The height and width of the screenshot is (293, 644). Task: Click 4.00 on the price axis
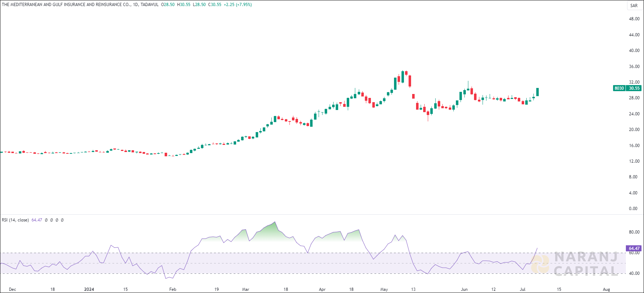tap(633, 193)
